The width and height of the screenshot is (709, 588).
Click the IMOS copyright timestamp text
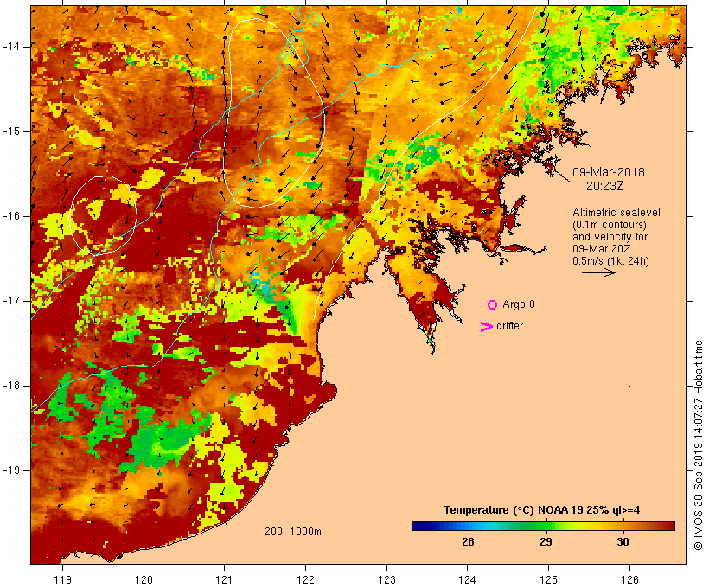point(699,445)
